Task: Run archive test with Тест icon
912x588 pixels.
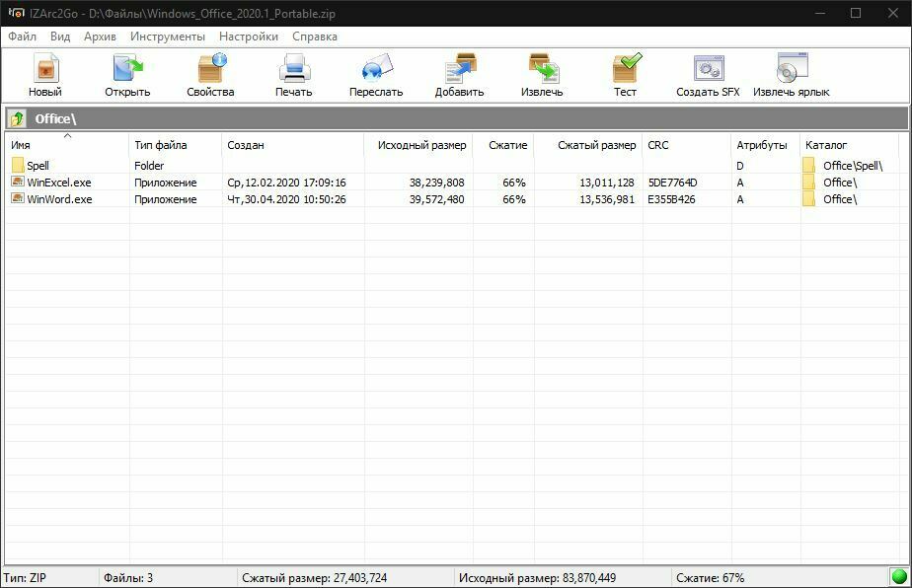Action: [625, 71]
